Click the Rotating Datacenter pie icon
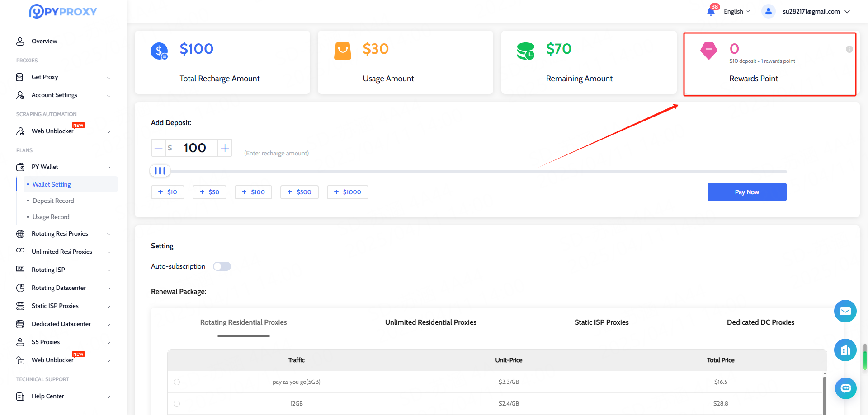 (20, 288)
